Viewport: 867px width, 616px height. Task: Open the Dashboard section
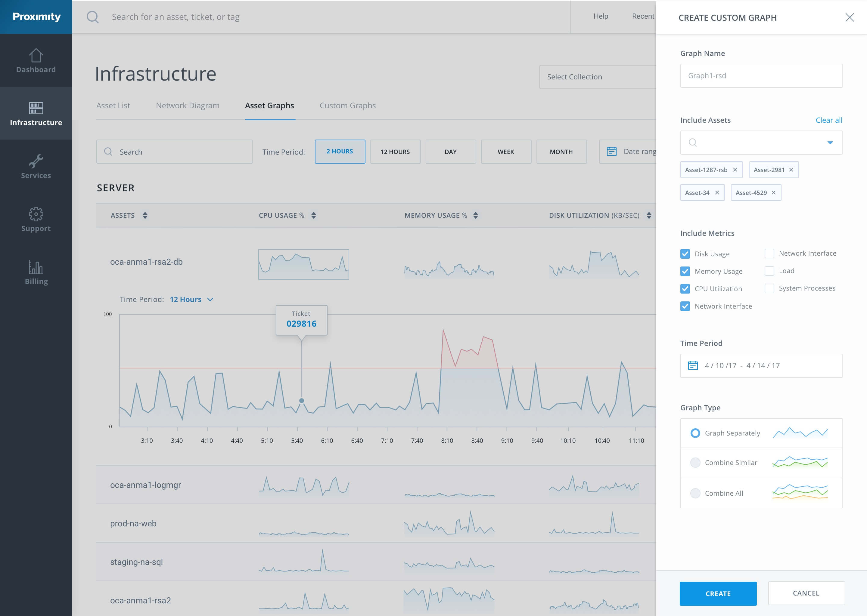click(x=36, y=61)
